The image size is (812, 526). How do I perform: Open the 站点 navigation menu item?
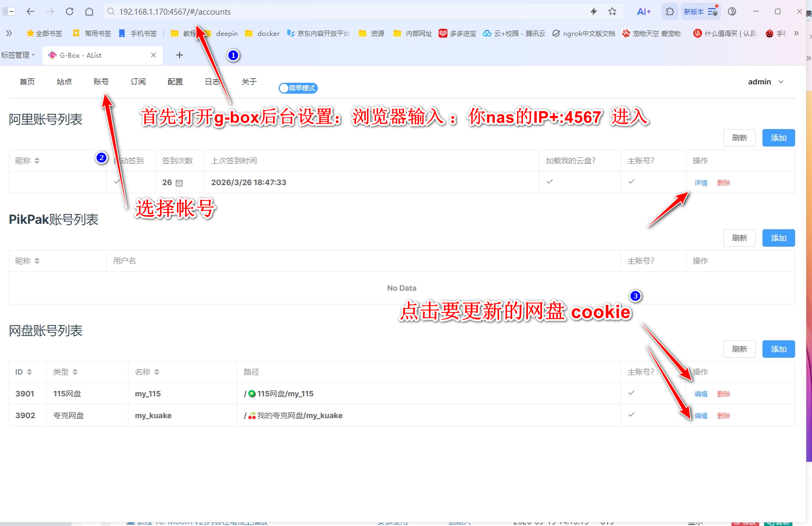click(x=64, y=82)
